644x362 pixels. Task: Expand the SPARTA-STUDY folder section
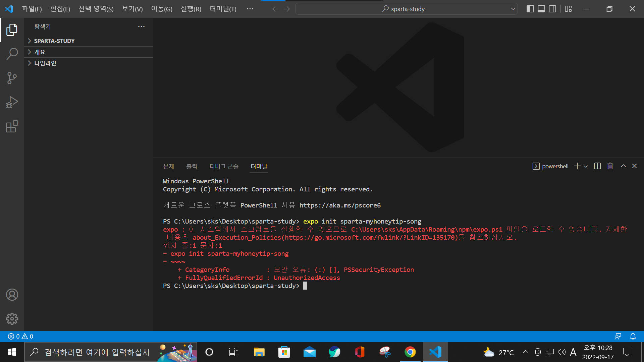89,41
